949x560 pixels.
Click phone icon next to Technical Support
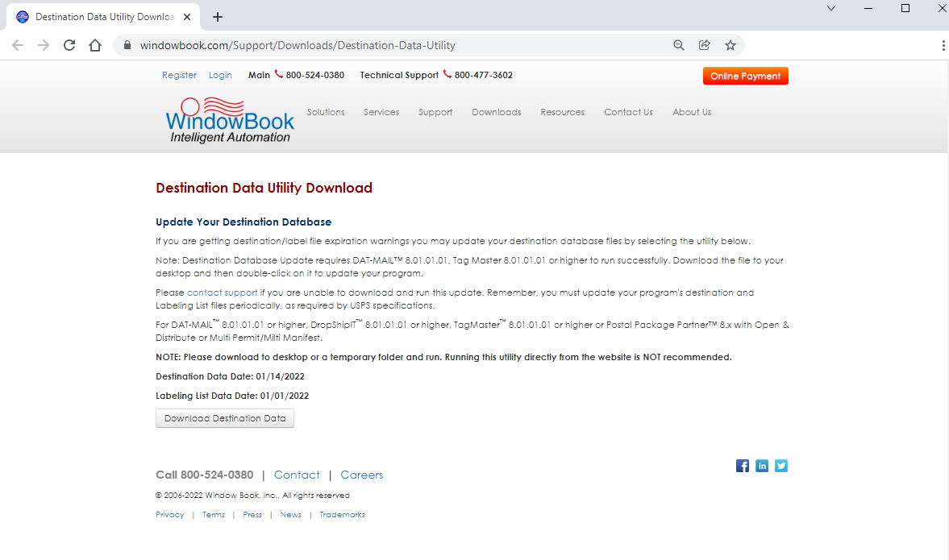click(447, 74)
